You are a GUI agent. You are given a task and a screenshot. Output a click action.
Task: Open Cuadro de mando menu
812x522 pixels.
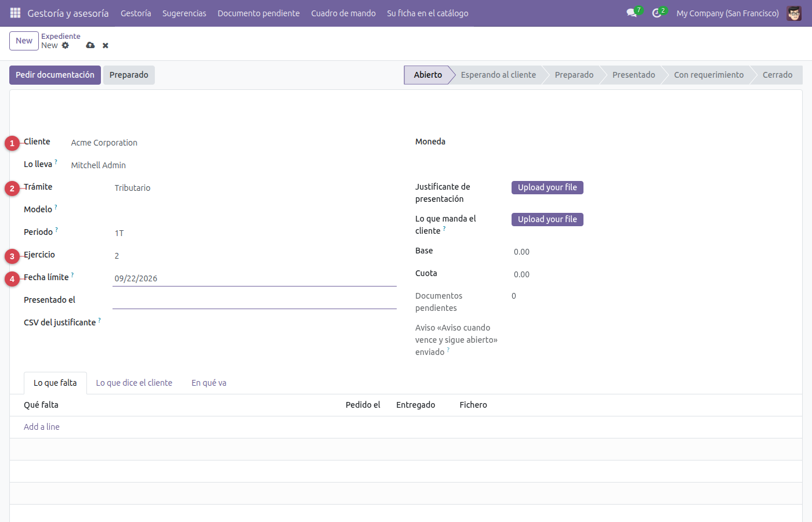click(343, 13)
